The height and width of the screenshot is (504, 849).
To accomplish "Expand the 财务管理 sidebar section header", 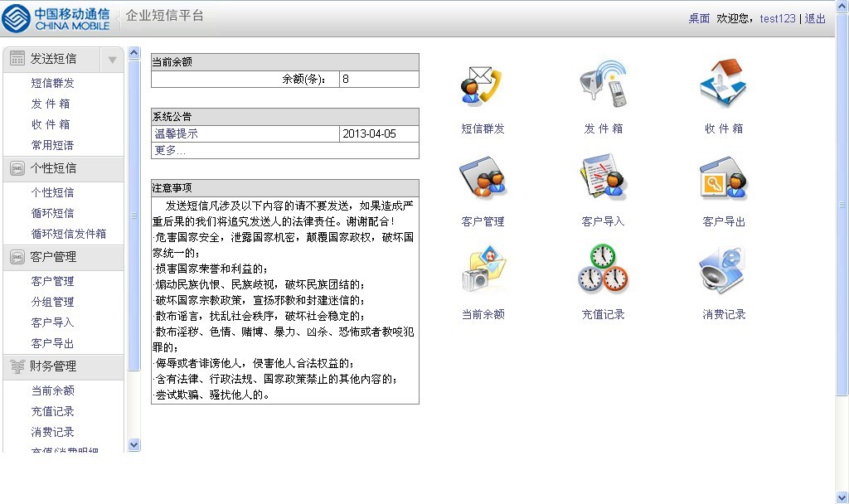I will tap(63, 366).
